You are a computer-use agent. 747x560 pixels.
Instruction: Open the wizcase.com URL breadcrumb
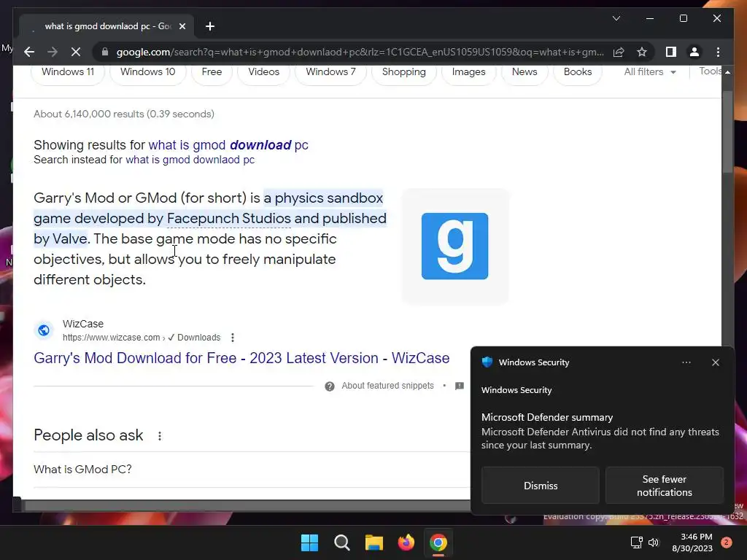[142, 338]
